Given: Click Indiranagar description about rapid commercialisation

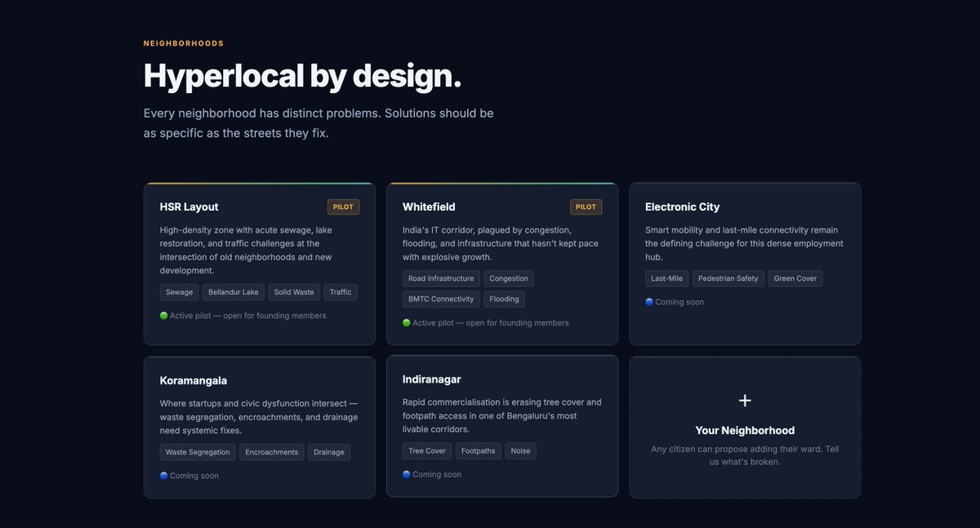Looking at the screenshot, I should (501, 415).
